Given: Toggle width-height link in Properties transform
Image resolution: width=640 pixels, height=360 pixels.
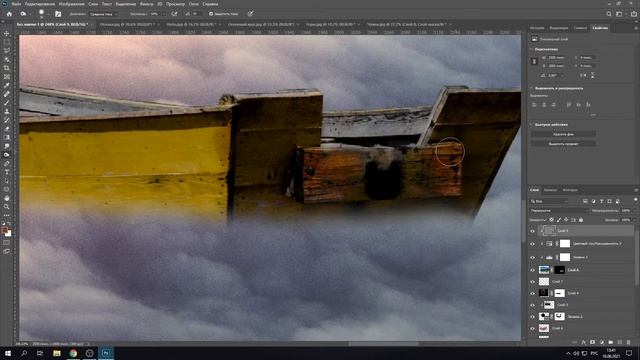Looking at the screenshot, I should coord(534,62).
